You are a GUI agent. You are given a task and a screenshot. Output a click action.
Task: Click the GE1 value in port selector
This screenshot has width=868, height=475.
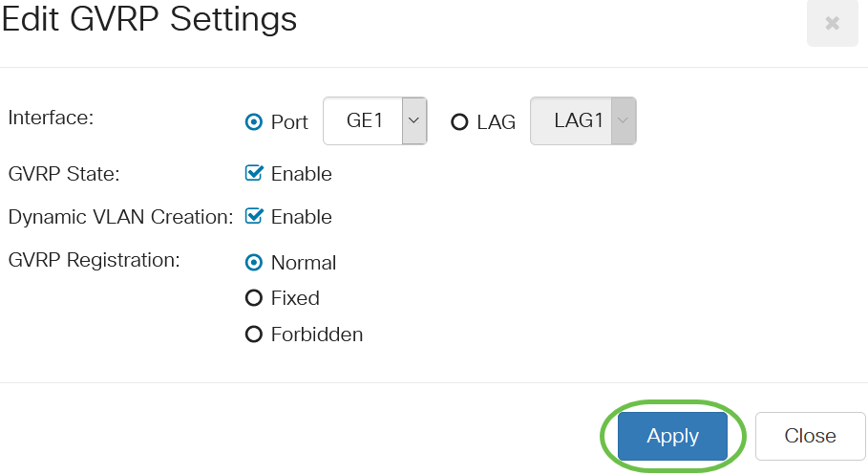365,121
